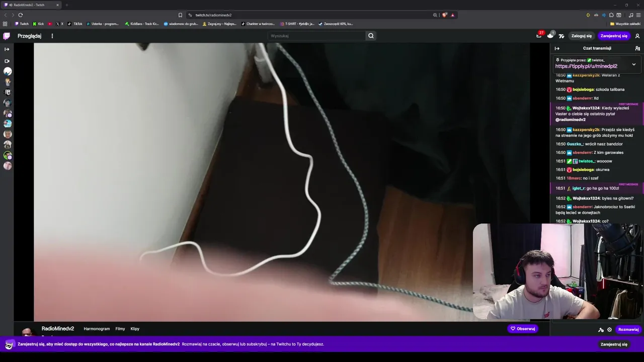Open the first sidebar channel avatar (white swirl)
This screenshot has width=644, height=362.
(8, 71)
